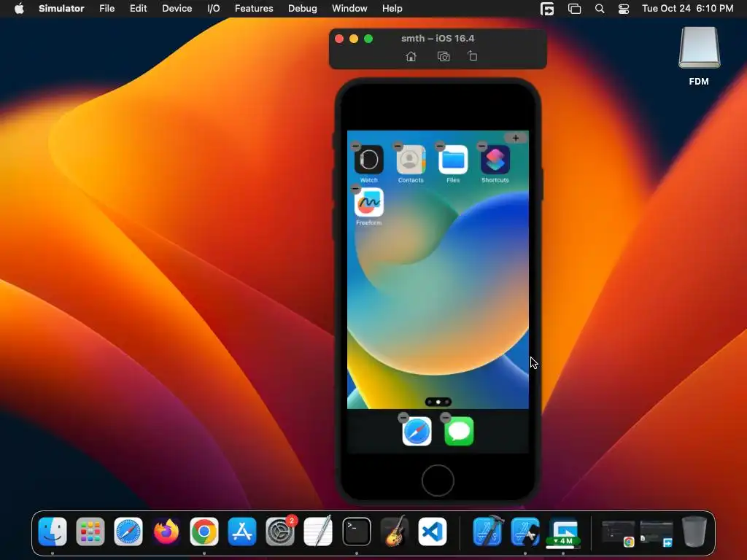Open the Contacts app on iPhone
This screenshot has height=560, width=747.
[x=411, y=160]
